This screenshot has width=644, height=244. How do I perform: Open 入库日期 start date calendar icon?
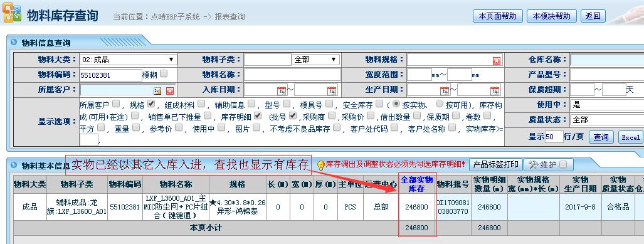point(282,91)
